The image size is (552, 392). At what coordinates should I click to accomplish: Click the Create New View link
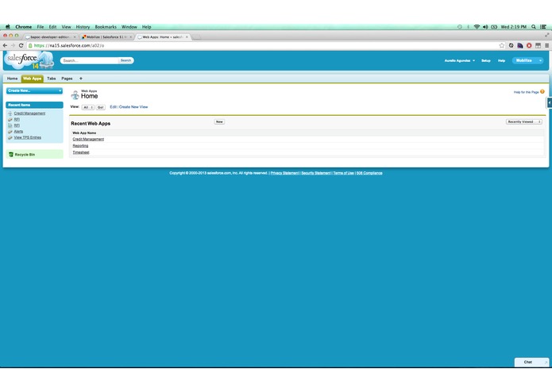tap(133, 107)
